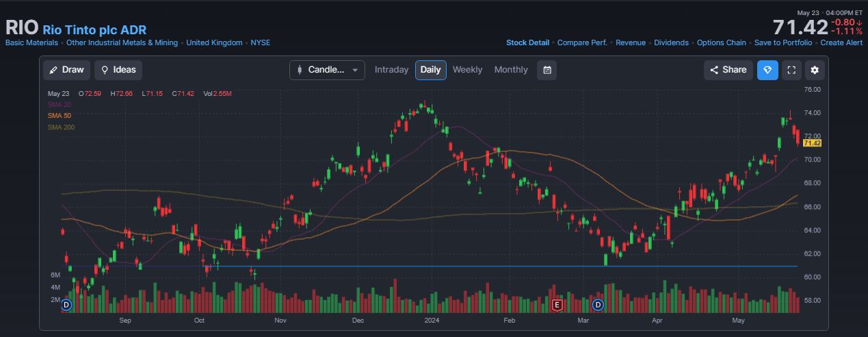Screen dimensions: 868x337
Task: View the Dividends page
Action: (671, 42)
